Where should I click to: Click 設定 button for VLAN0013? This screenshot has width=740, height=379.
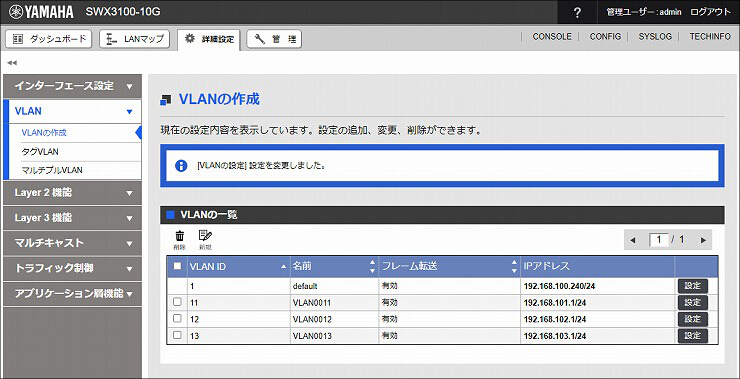[693, 336]
